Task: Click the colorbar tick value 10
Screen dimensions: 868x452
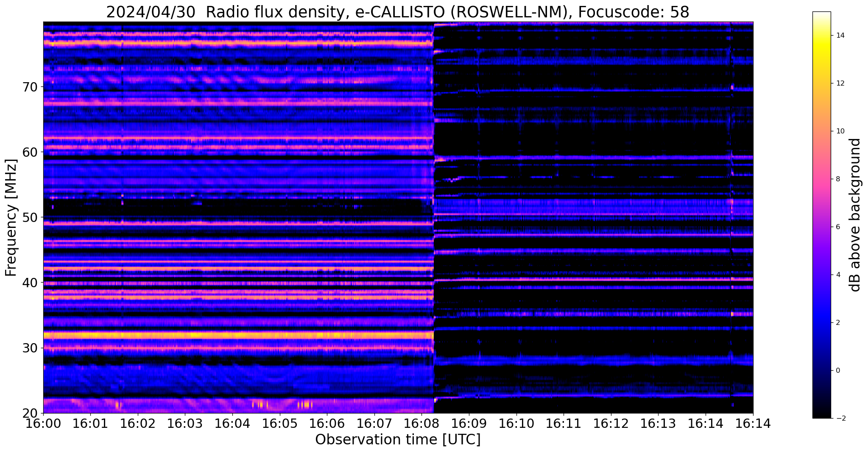Action: [840, 131]
